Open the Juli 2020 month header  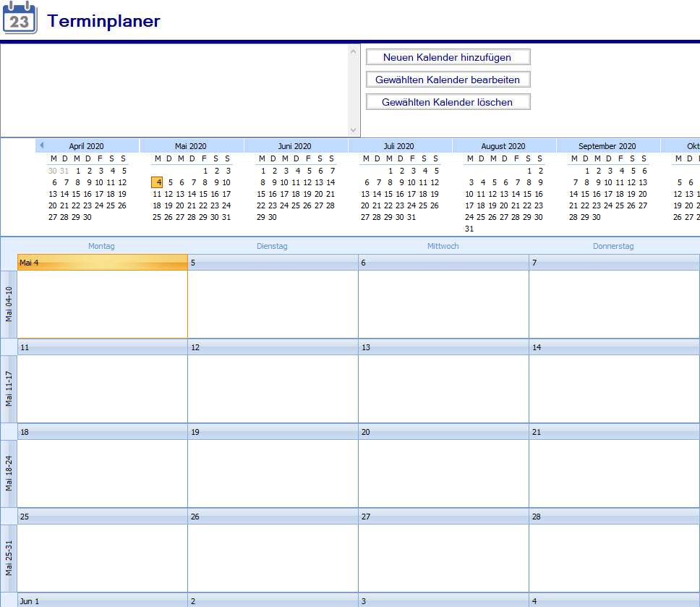398,146
